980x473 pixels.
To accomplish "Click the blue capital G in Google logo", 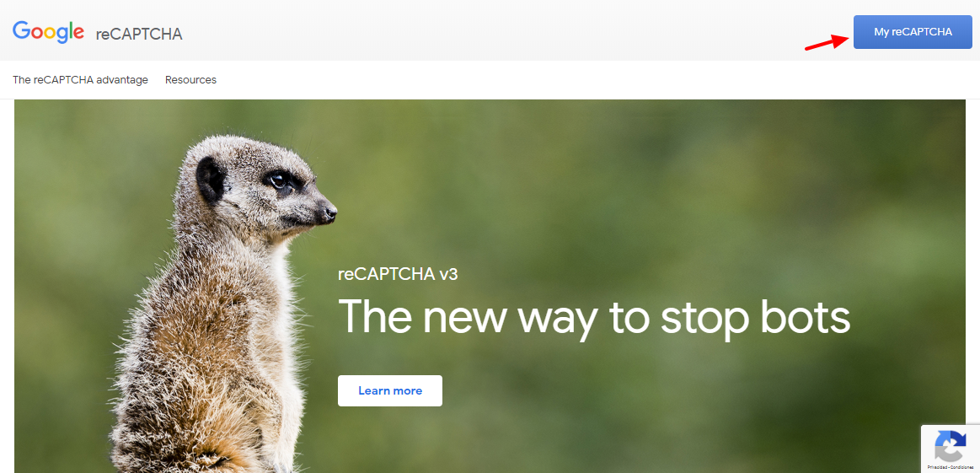I will tap(21, 30).
